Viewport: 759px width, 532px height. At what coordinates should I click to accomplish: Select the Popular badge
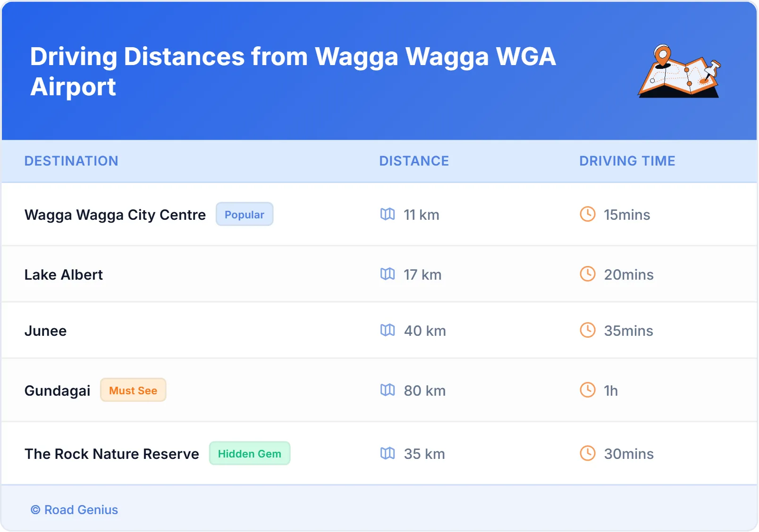245,214
